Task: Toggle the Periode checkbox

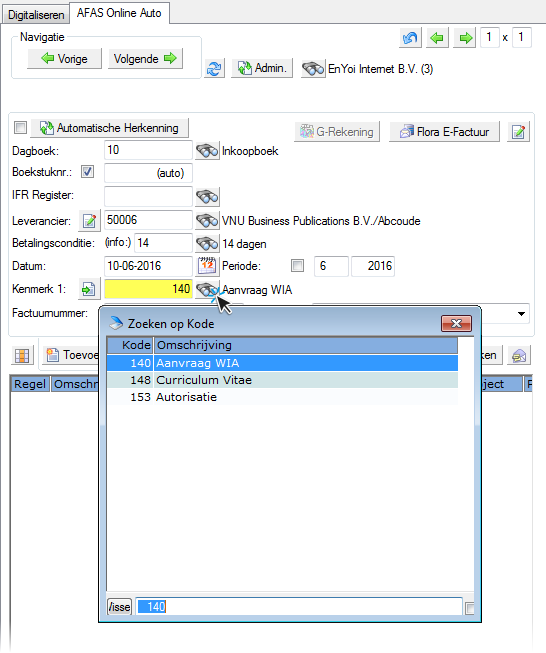Action: coord(297,265)
